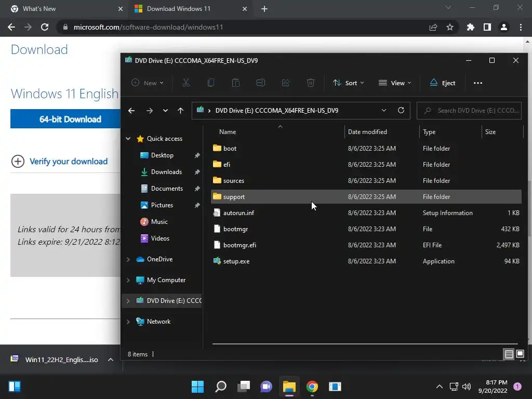Image resolution: width=532 pixels, height=399 pixels.
Task: Open the Chat app on the taskbar
Action: [267, 387]
